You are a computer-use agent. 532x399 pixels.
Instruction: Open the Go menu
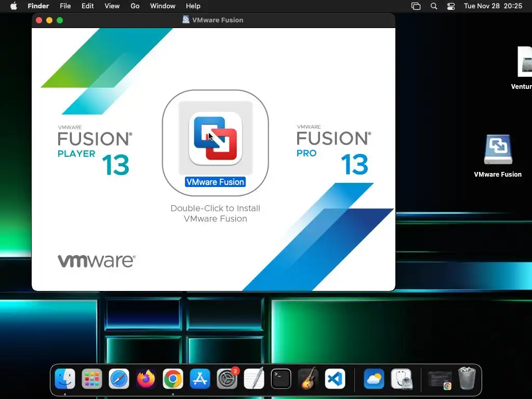point(135,6)
